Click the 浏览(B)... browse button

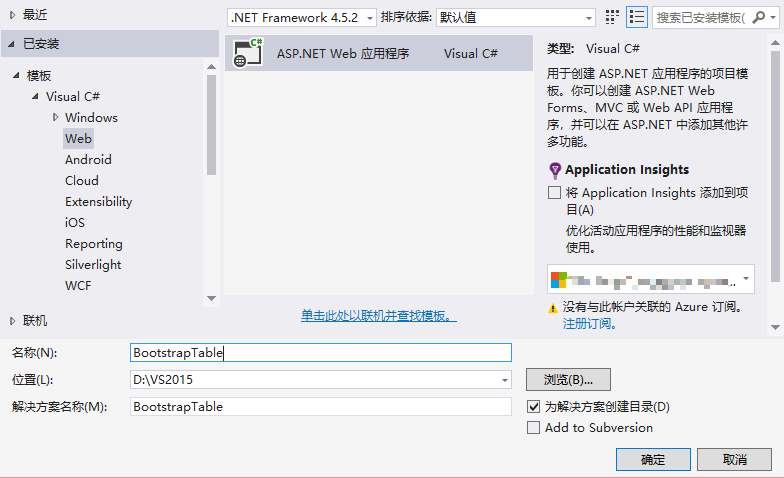(568, 380)
